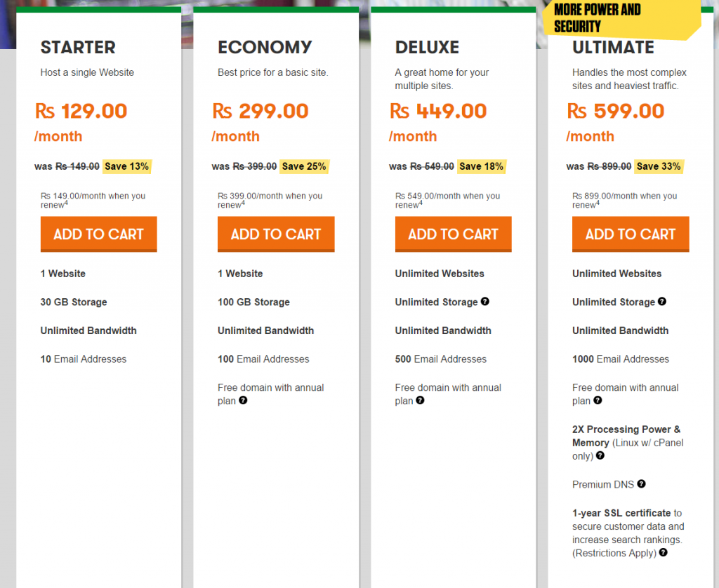Click the Rs 129.00 Starter price
Viewport: 719px width, 588px height.
click(x=81, y=111)
